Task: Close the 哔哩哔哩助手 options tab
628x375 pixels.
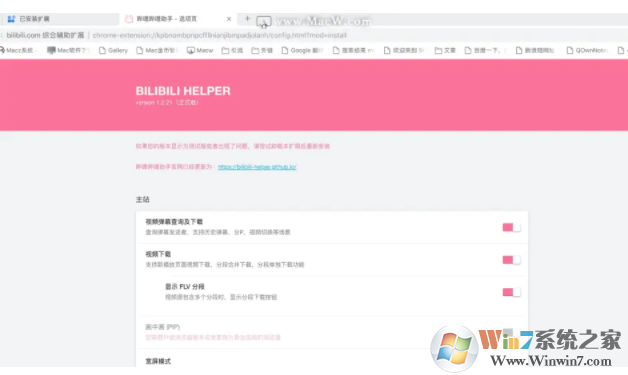Action: pyautogui.click(x=229, y=19)
